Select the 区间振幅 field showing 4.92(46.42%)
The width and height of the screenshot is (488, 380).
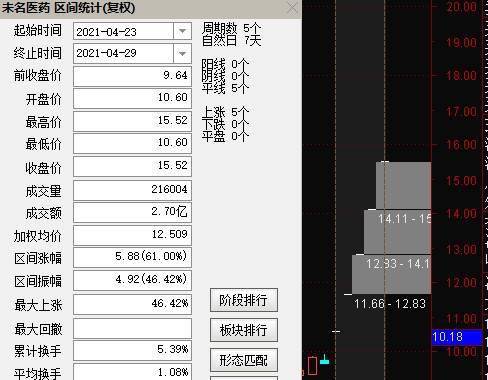[132, 280]
